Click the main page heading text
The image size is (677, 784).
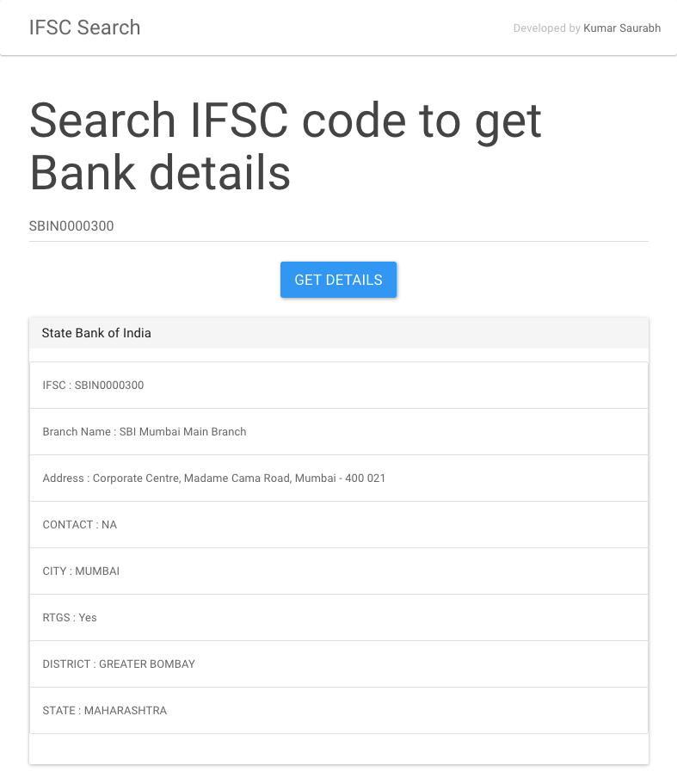pyautogui.click(x=286, y=146)
